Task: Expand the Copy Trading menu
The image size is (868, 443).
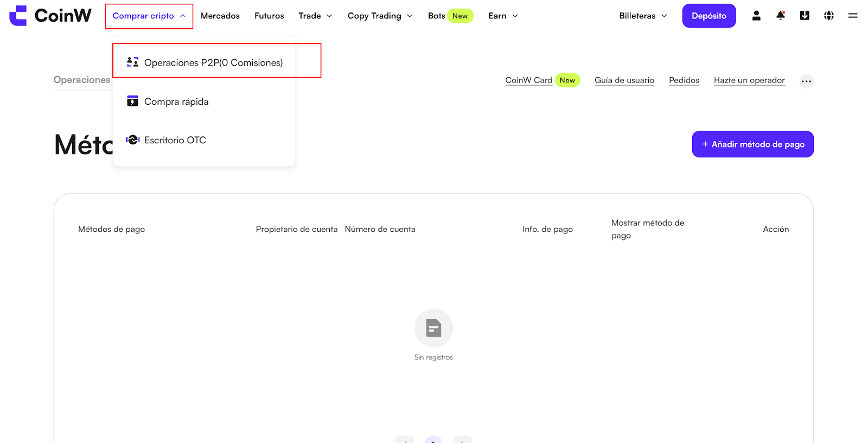Action: (x=380, y=16)
